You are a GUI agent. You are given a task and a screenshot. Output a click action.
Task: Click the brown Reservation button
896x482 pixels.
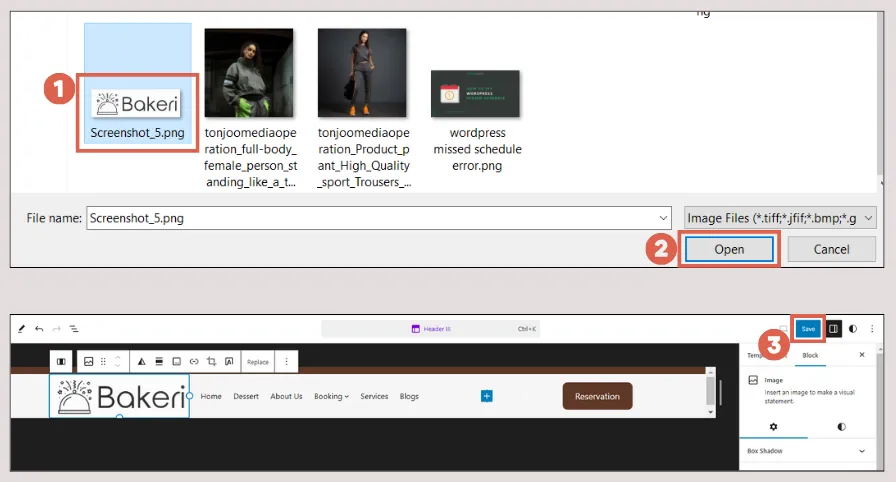click(x=597, y=396)
